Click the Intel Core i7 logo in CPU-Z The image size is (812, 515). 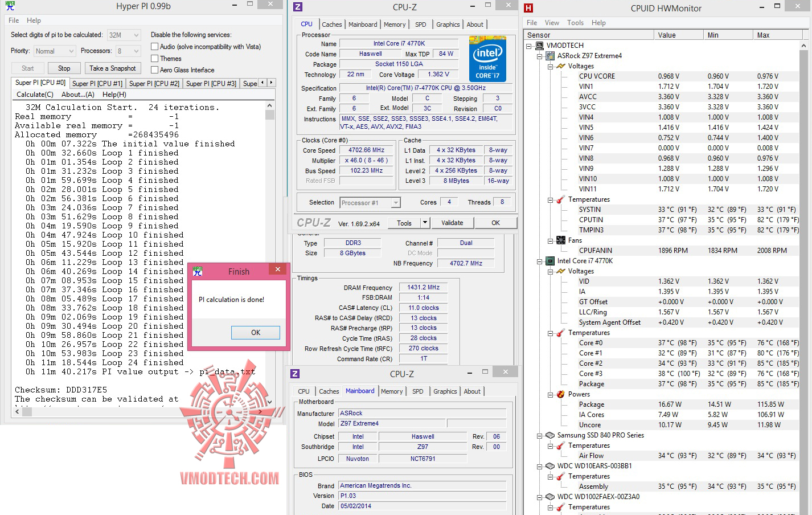tap(487, 59)
